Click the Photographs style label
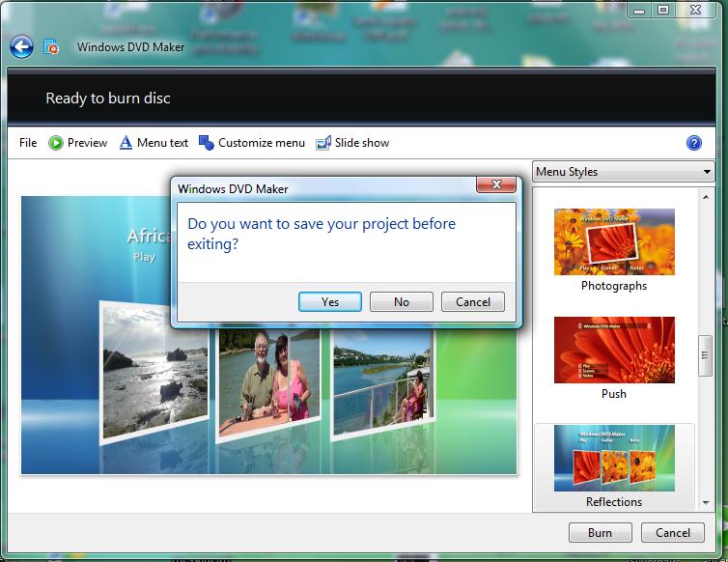This screenshot has width=728, height=562. (614, 286)
